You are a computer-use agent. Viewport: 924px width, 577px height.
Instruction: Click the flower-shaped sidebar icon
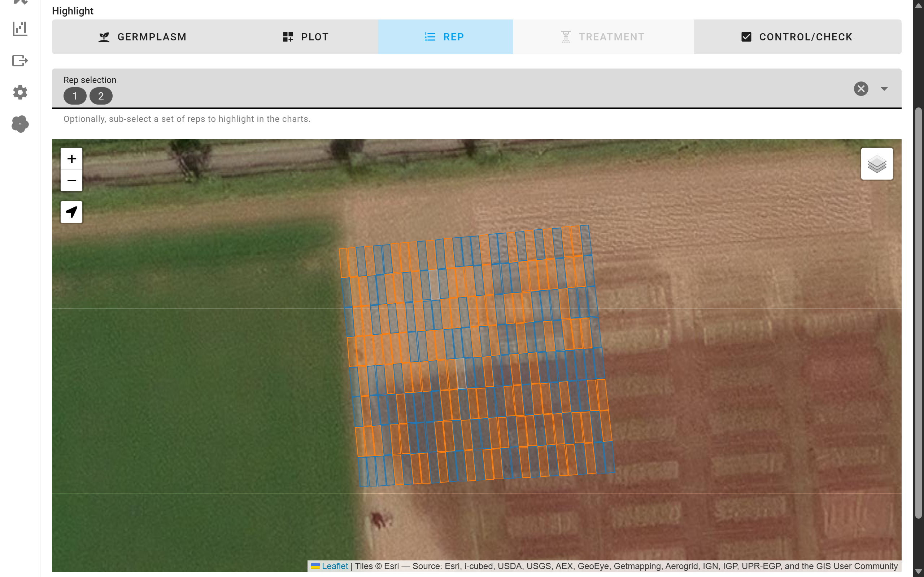tap(20, 124)
